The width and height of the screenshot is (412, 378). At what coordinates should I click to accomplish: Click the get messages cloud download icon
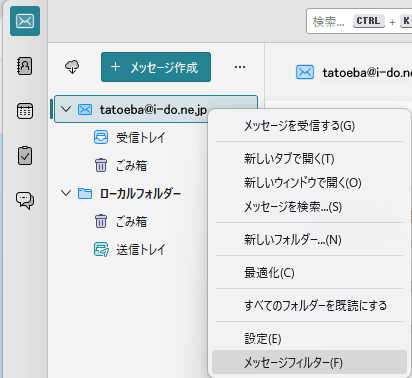coord(72,67)
